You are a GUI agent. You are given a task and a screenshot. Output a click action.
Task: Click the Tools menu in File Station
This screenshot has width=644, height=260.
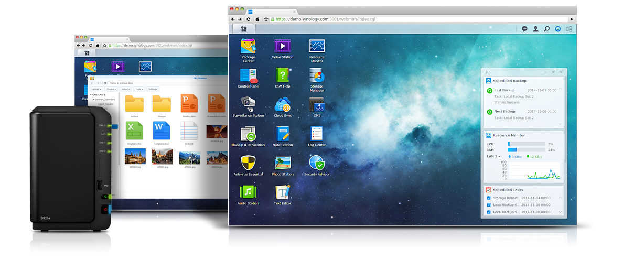click(x=139, y=89)
